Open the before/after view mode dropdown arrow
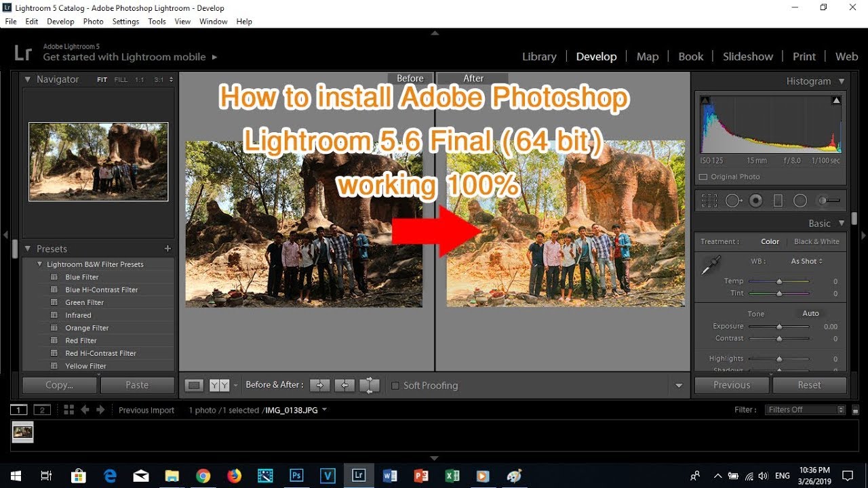868x488 pixels. [235, 385]
